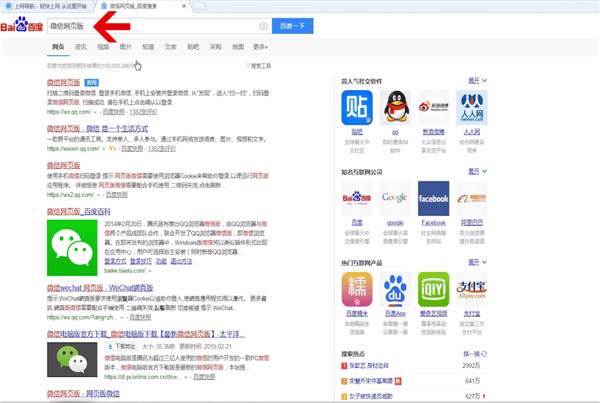Click the V3 credibility icon
Screen dimensions: 600x403
click(112, 148)
